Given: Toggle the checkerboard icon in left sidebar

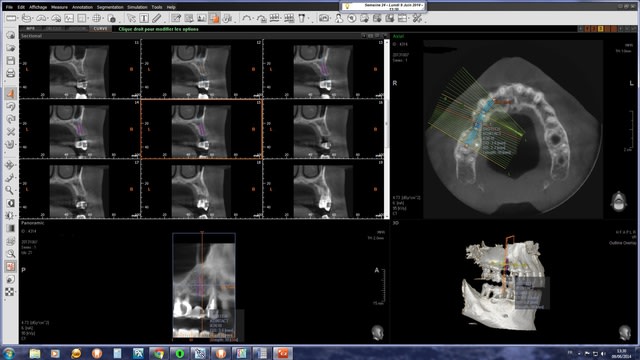Looking at the screenshot, I should click(10, 291).
